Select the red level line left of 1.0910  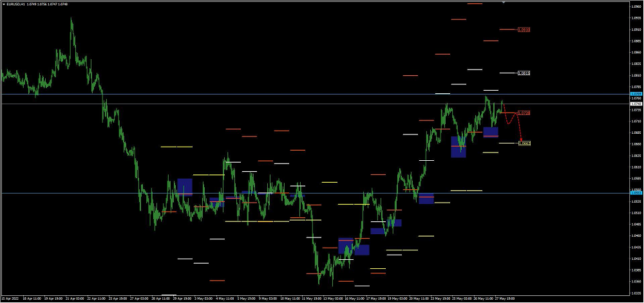(x=507, y=30)
